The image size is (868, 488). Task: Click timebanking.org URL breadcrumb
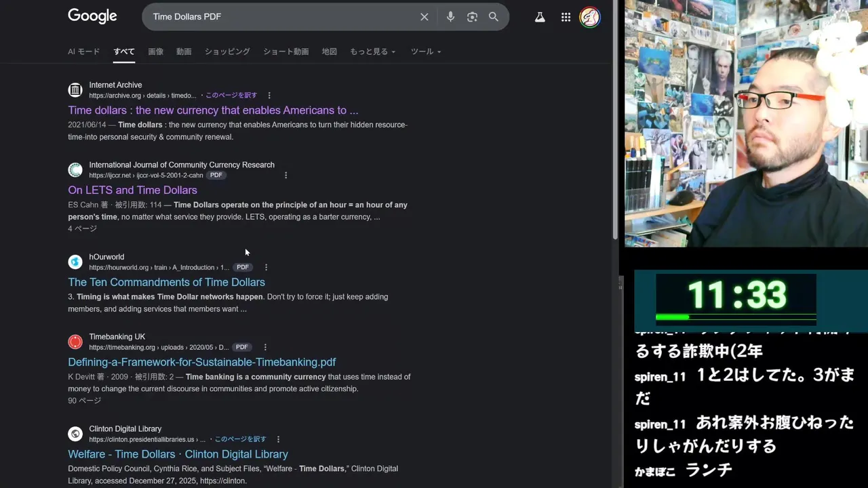tap(159, 347)
